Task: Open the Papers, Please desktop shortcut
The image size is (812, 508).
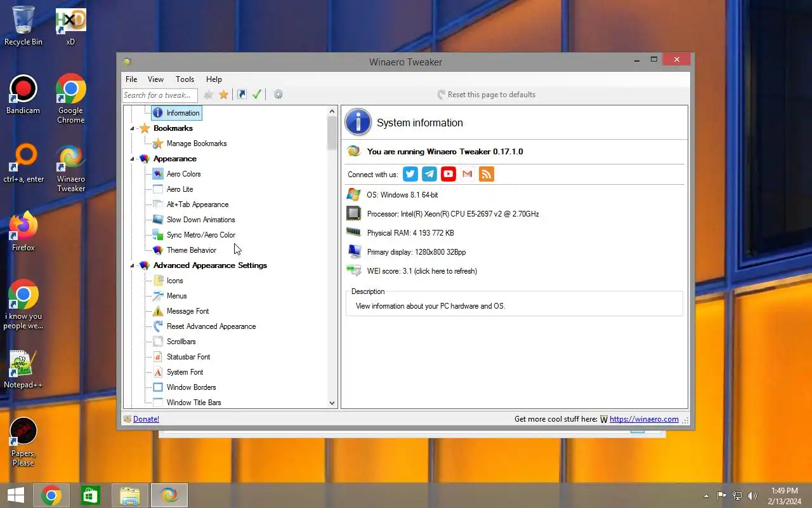Action: point(23,442)
